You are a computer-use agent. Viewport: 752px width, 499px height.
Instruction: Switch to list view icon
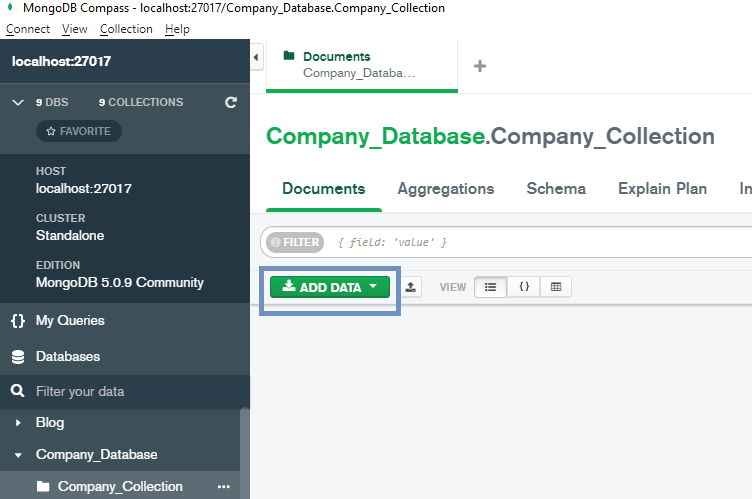pyautogui.click(x=490, y=287)
